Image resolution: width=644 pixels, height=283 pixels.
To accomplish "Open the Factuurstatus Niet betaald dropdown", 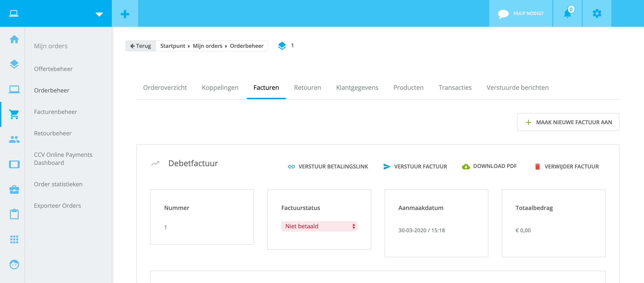I will click(x=319, y=226).
